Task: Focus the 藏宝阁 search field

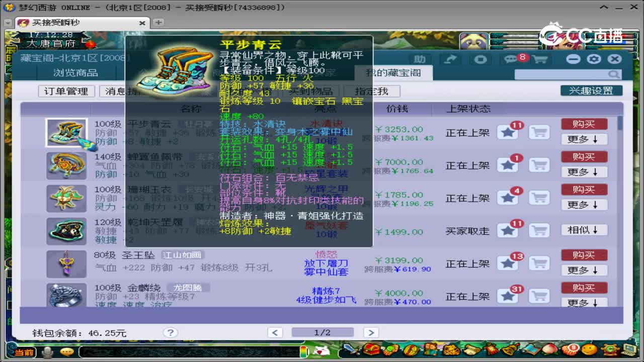Action: click(x=561, y=74)
